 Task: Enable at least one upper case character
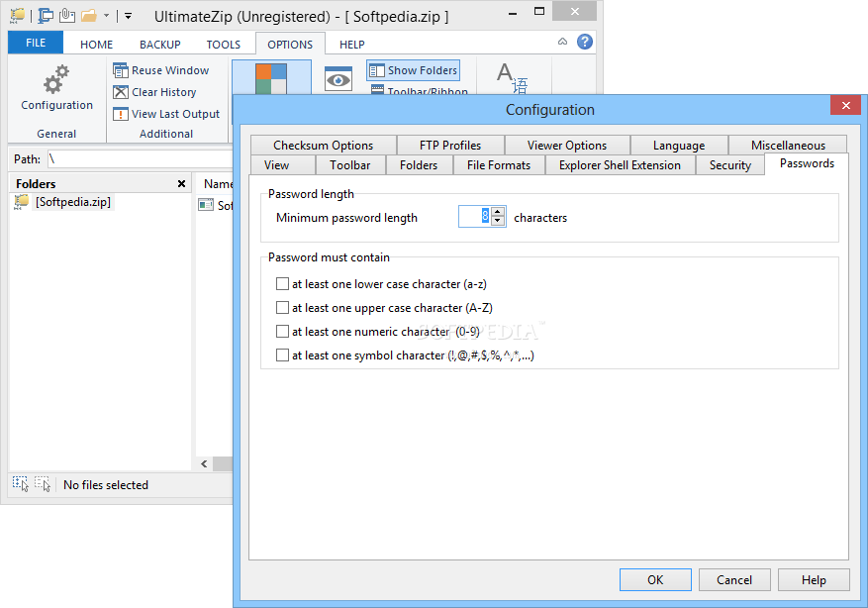click(282, 307)
